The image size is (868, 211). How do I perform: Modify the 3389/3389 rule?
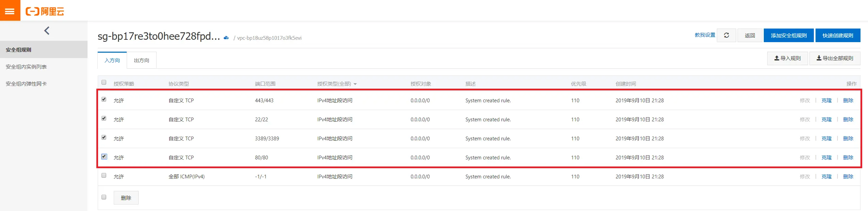pyautogui.click(x=805, y=138)
